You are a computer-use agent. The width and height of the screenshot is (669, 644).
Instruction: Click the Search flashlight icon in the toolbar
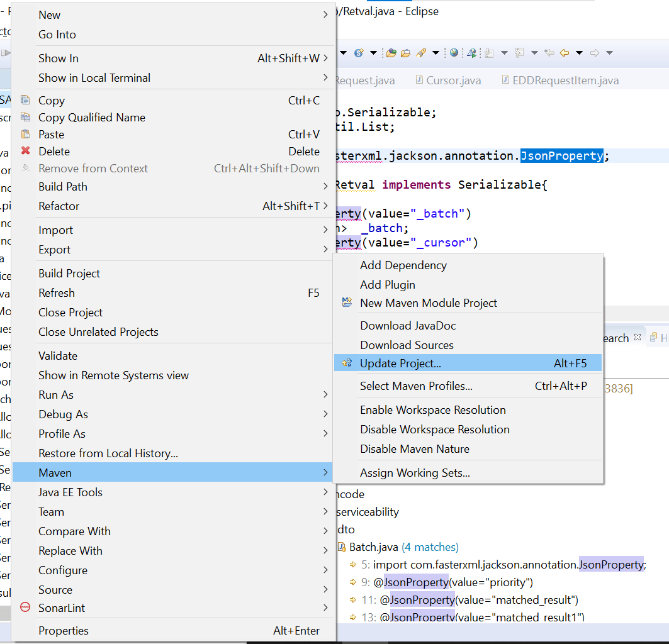[x=420, y=52]
